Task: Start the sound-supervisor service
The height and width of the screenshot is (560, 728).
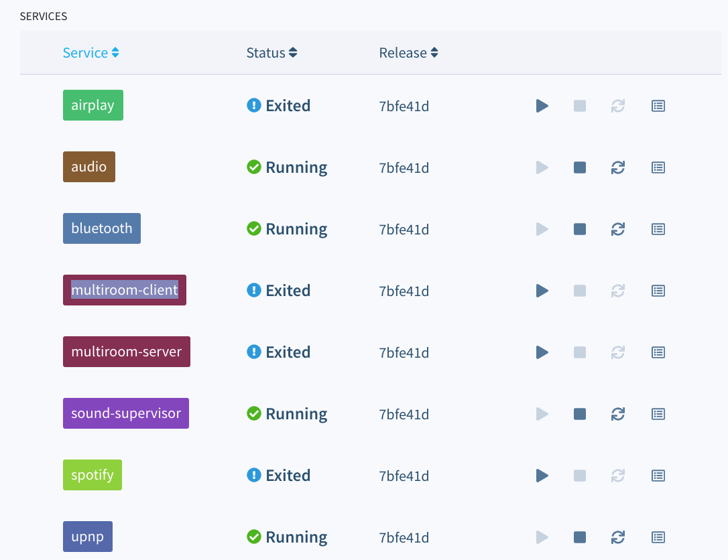Action: (542, 414)
